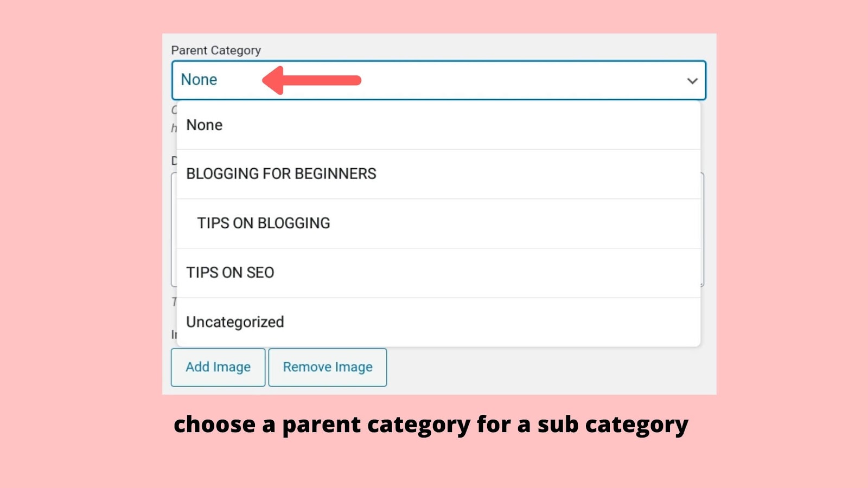
Task: Choose Uncategorized from the list
Action: pos(235,322)
